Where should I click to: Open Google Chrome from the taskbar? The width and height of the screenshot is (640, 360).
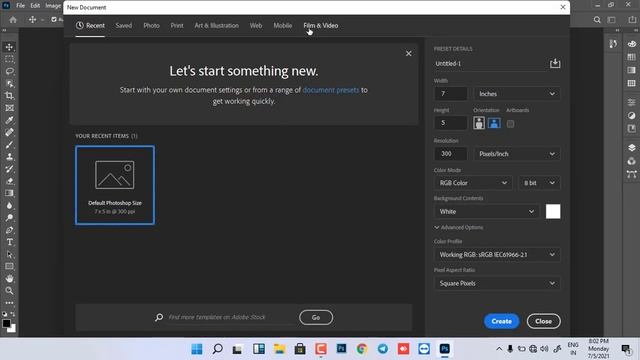[x=362, y=349]
